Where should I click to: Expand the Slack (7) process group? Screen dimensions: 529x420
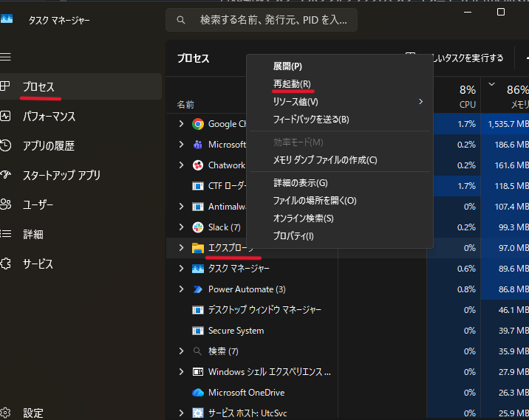pos(181,227)
